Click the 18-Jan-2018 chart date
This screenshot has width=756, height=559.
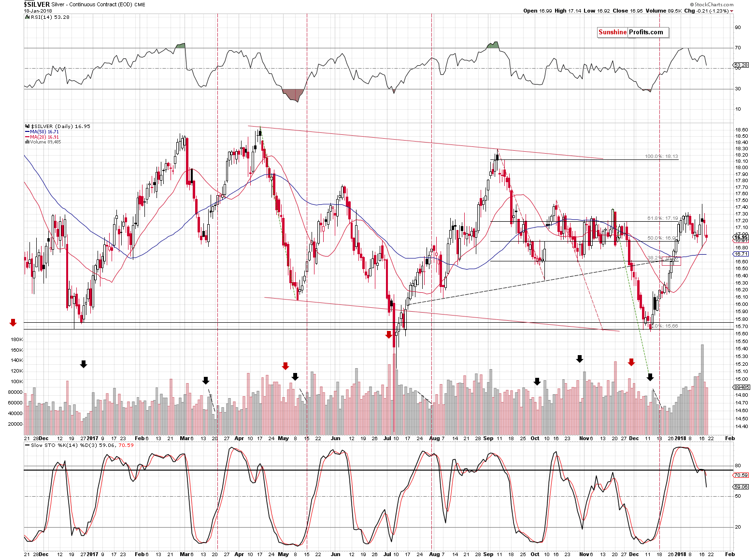coord(38,11)
